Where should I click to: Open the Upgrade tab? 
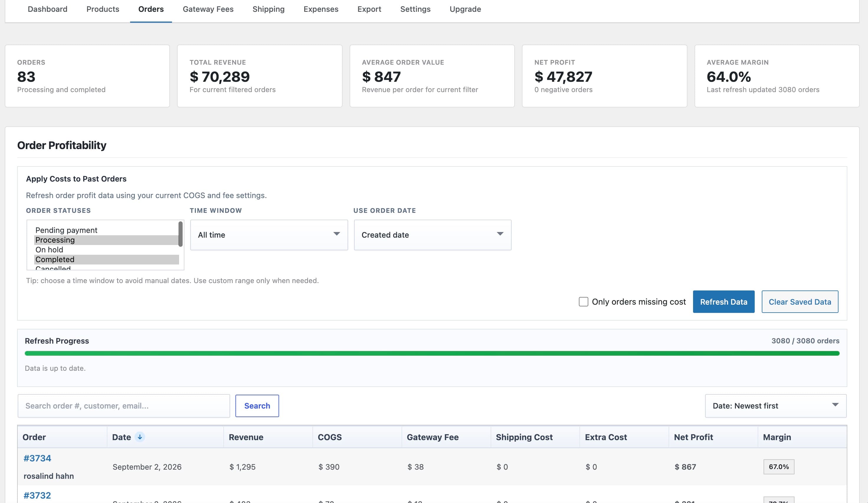click(465, 9)
